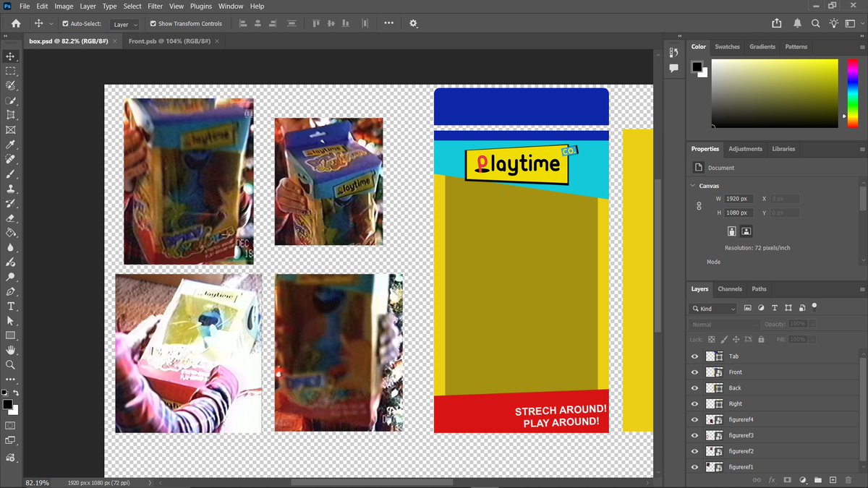
Task: Activate the Hand tool
Action: [10, 351]
